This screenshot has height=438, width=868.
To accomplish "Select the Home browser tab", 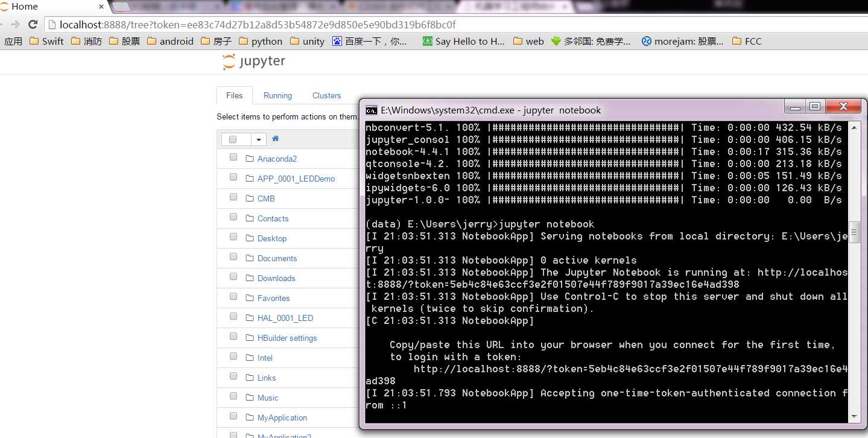I will tap(54, 7).
